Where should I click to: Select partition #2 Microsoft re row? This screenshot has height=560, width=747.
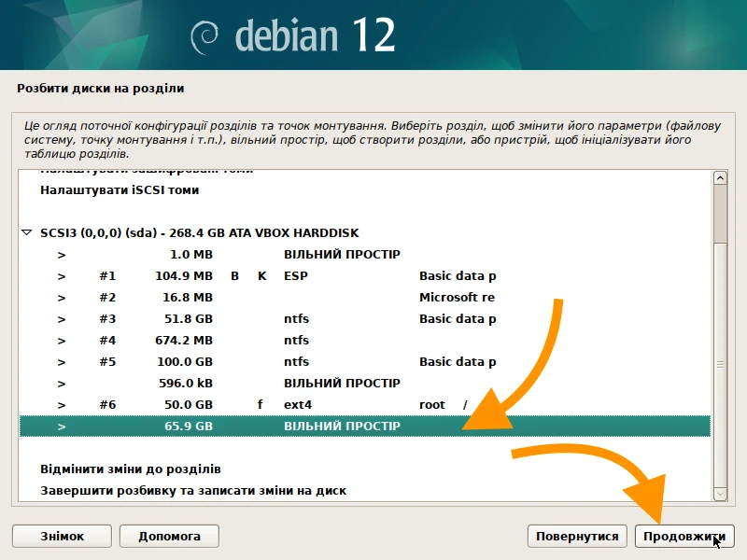tap(365, 297)
